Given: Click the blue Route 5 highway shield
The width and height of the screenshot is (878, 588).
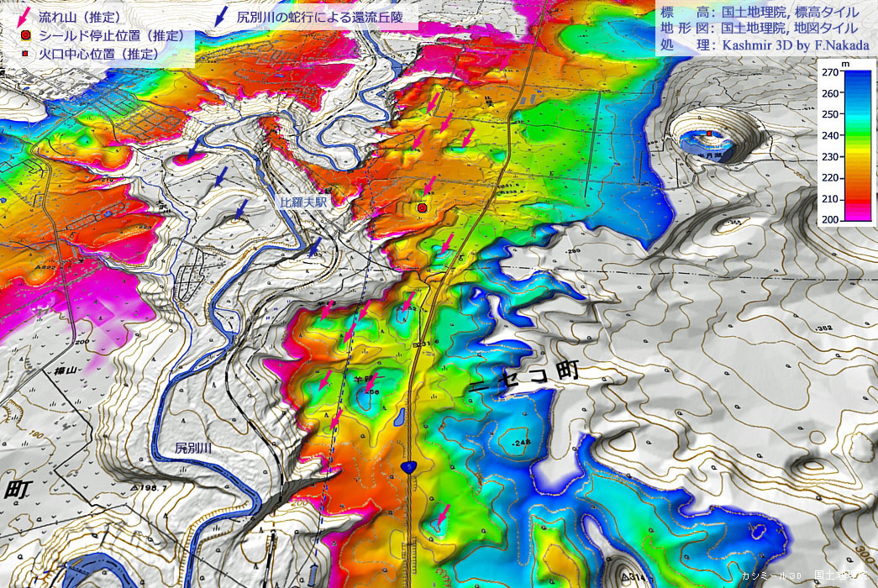Looking at the screenshot, I should tap(407, 469).
